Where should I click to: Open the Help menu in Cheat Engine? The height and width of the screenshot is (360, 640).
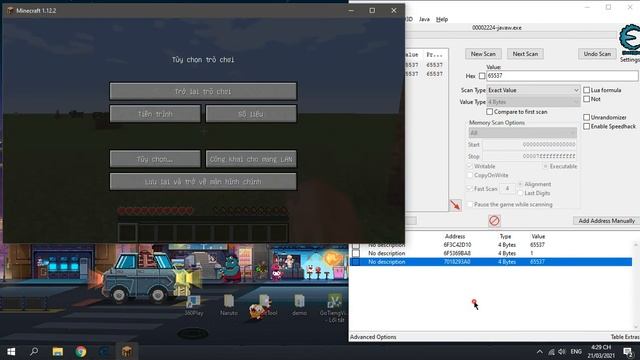pyautogui.click(x=442, y=19)
